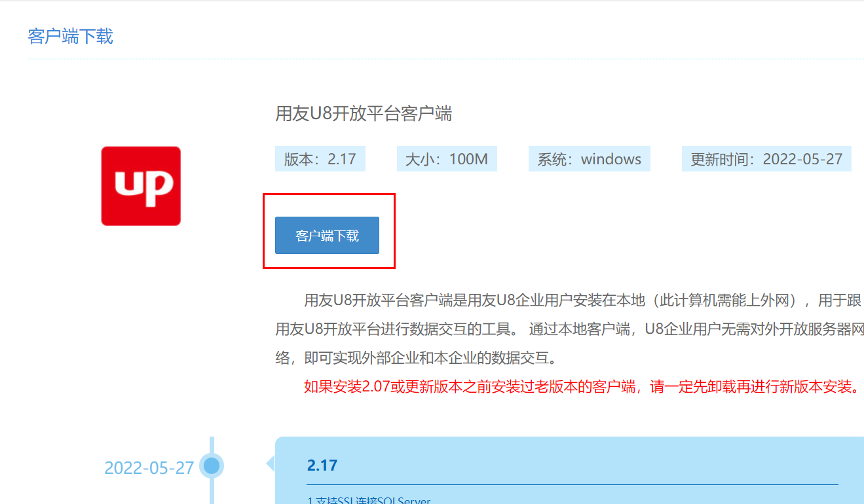This screenshot has width=864, height=504.
Task: Click the 版本：2.17 version badge
Action: tap(320, 159)
